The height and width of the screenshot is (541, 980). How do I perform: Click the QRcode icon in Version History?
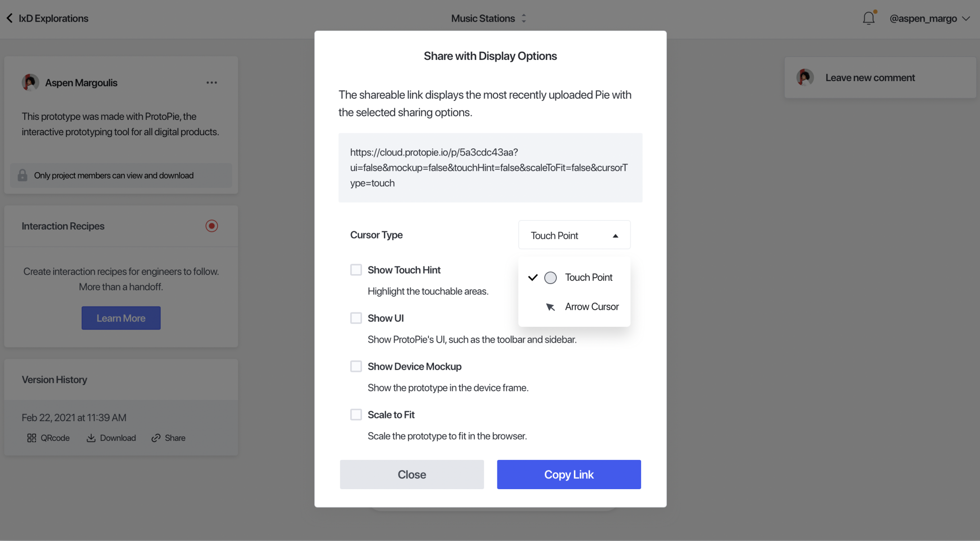(32, 438)
